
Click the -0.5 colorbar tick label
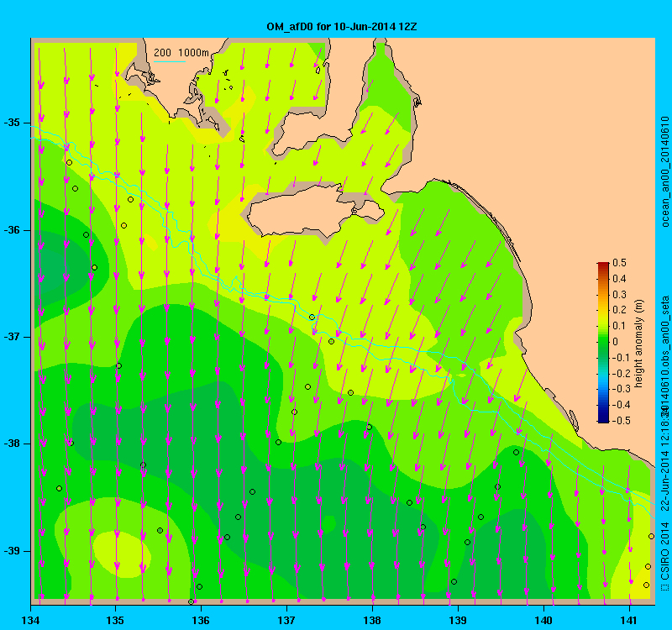tap(622, 421)
